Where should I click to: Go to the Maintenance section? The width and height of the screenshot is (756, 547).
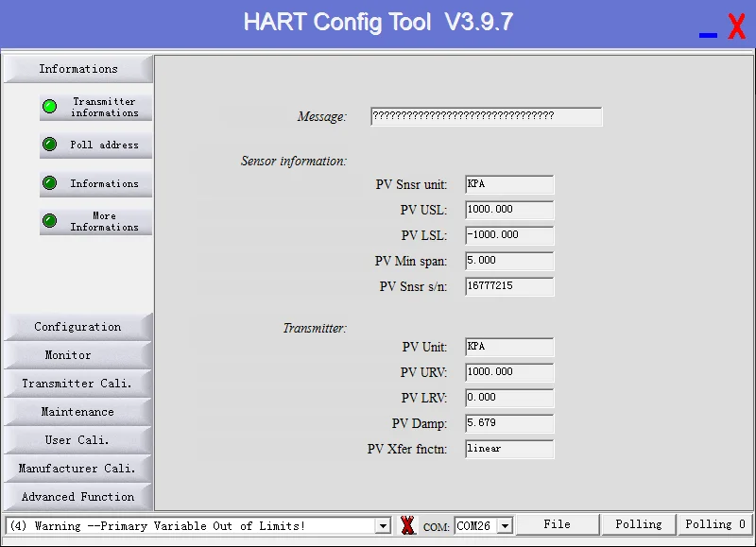77,412
